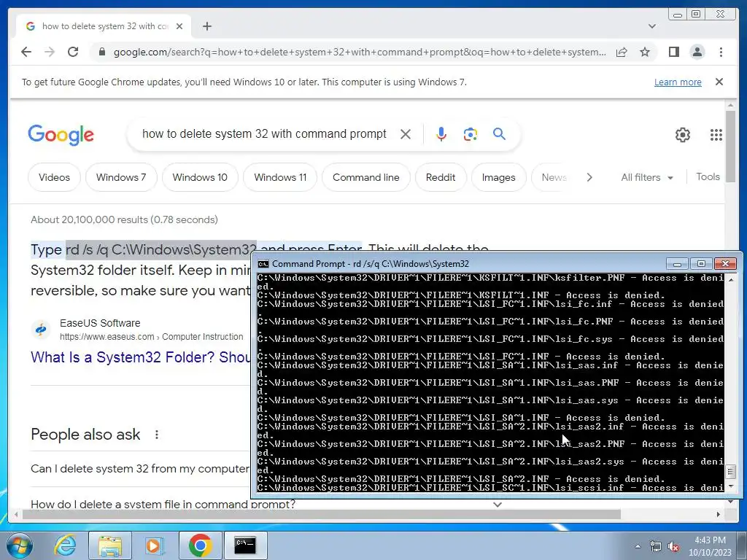Show more filter chips with the arrow
Viewport: 747px width, 560px height.
[x=589, y=178]
